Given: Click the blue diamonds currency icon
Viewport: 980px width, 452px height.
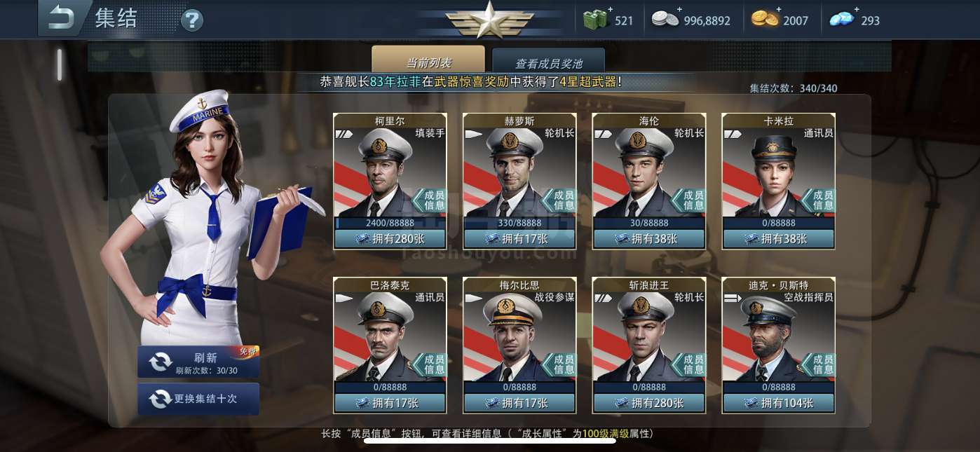Looking at the screenshot, I should (843, 19).
